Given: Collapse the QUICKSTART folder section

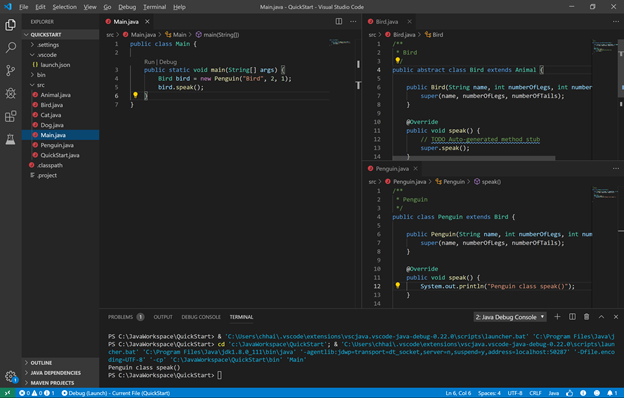Looking at the screenshot, I should 60,35.
